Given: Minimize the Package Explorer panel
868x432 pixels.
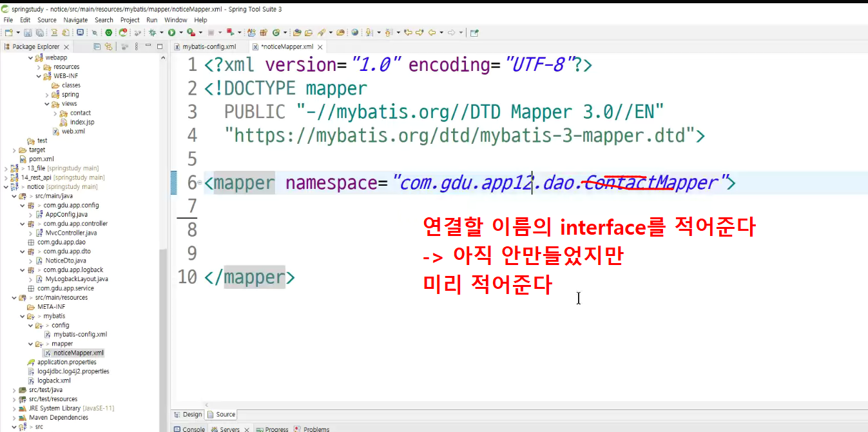Looking at the screenshot, I should (149, 46).
